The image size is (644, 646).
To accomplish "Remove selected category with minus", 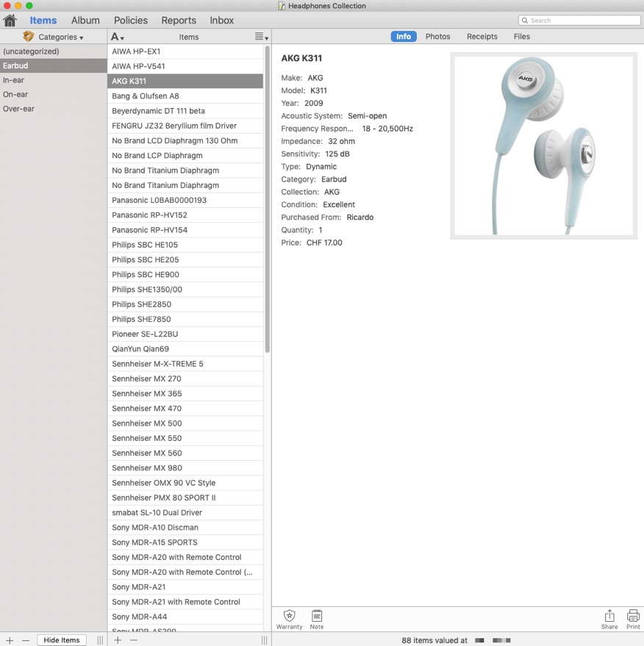I will (x=26, y=640).
